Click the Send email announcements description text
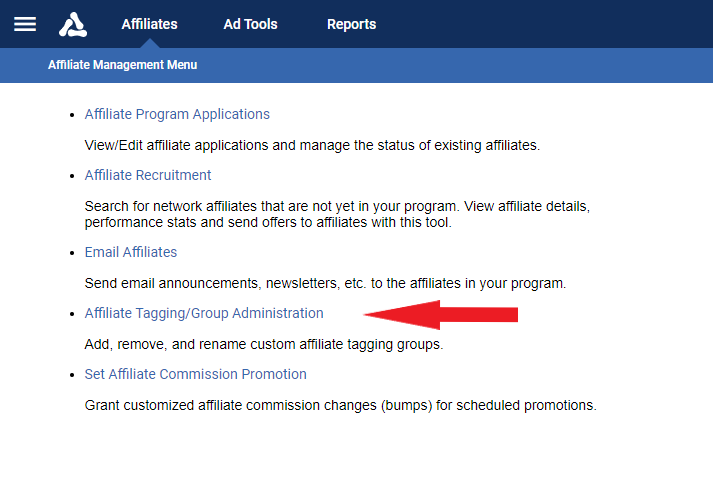The image size is (713, 495). pyautogui.click(x=325, y=283)
